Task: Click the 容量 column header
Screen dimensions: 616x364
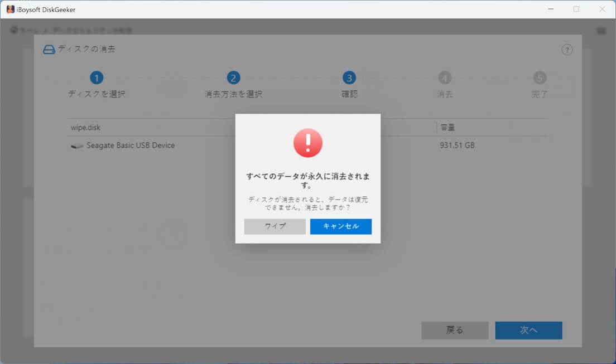Action: click(448, 127)
